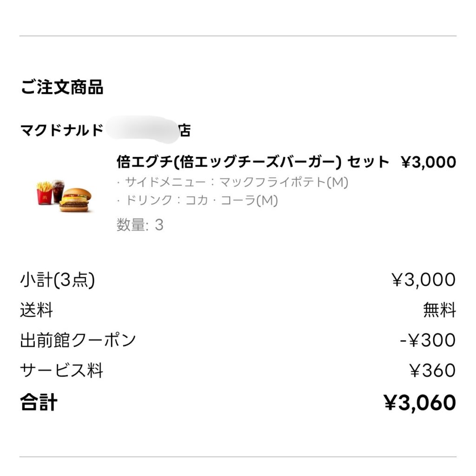This screenshot has height=476, width=476.
Task: Tap the ご注文商品 section heading
Action: coord(62,88)
